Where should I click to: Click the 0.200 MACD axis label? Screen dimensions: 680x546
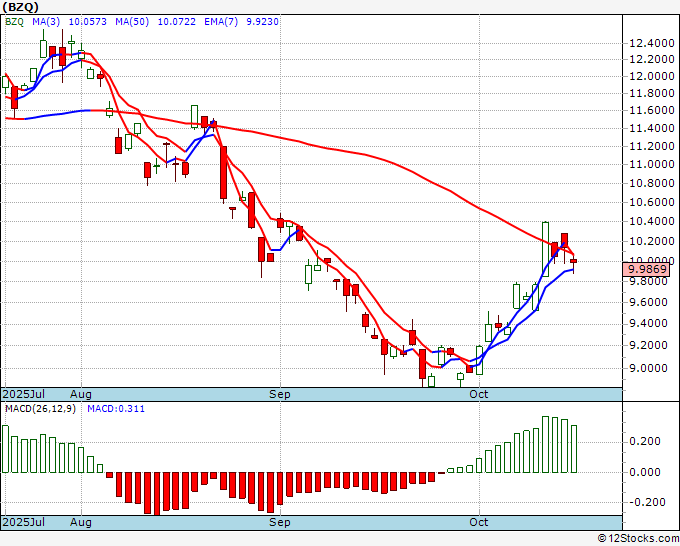click(644, 441)
